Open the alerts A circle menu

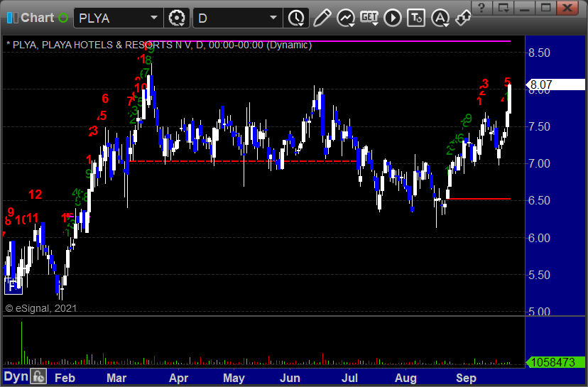tap(440, 18)
